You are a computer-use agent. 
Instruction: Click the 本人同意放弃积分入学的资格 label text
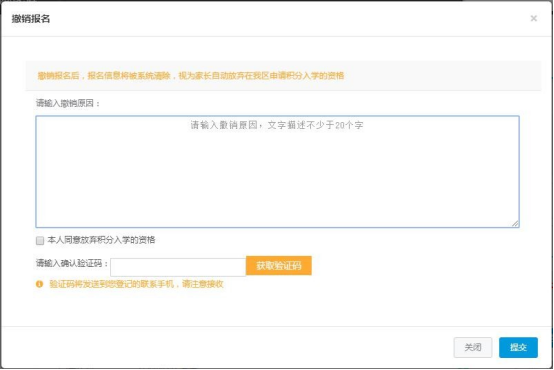pyautogui.click(x=101, y=240)
